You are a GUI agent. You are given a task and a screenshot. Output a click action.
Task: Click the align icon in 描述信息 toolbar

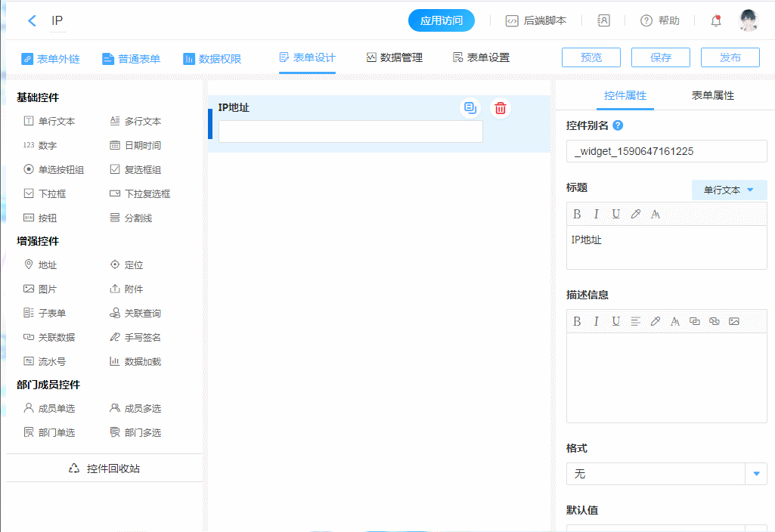coord(636,321)
